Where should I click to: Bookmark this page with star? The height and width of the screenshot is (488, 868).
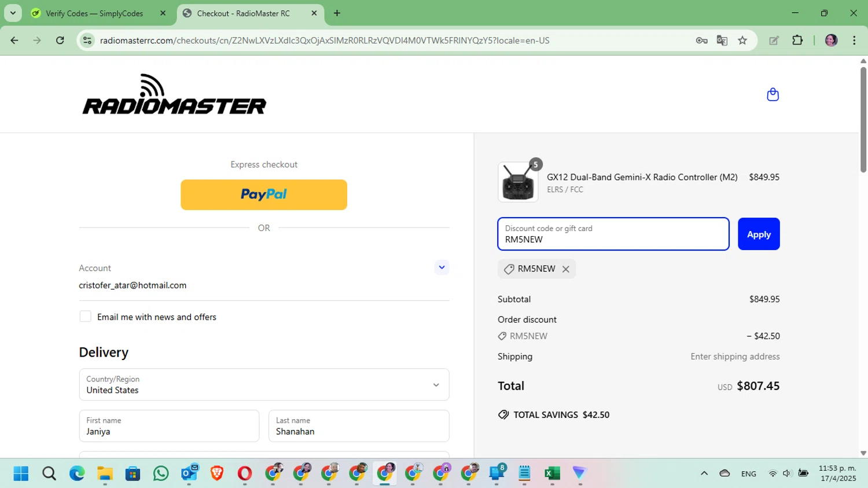pyautogui.click(x=742, y=41)
